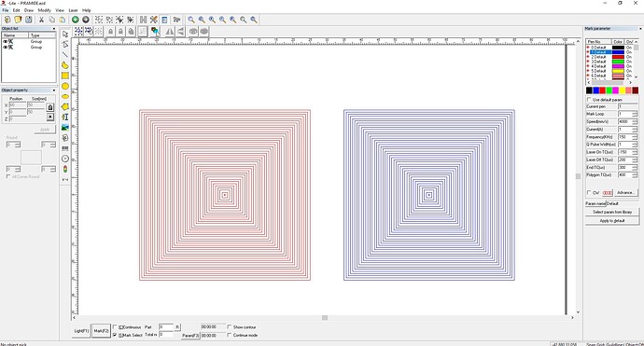Collapse the Object list panel arrow
644x346 pixels.
[54, 29]
